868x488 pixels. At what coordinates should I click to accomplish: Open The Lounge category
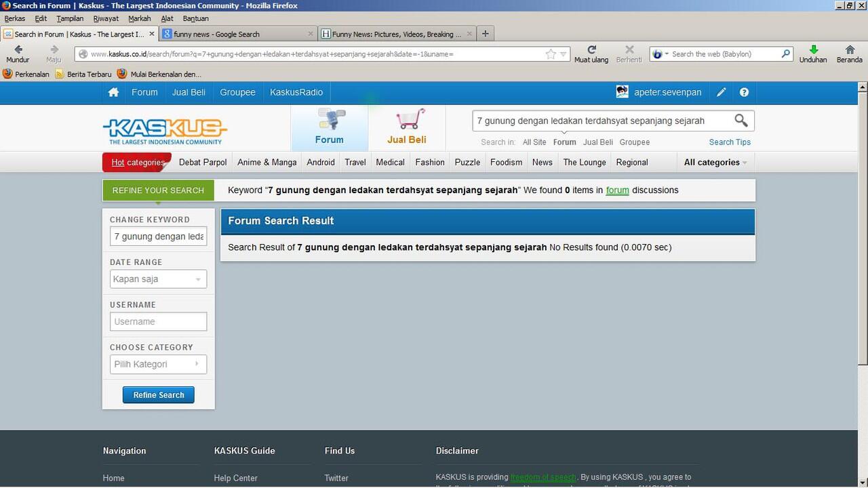click(585, 163)
